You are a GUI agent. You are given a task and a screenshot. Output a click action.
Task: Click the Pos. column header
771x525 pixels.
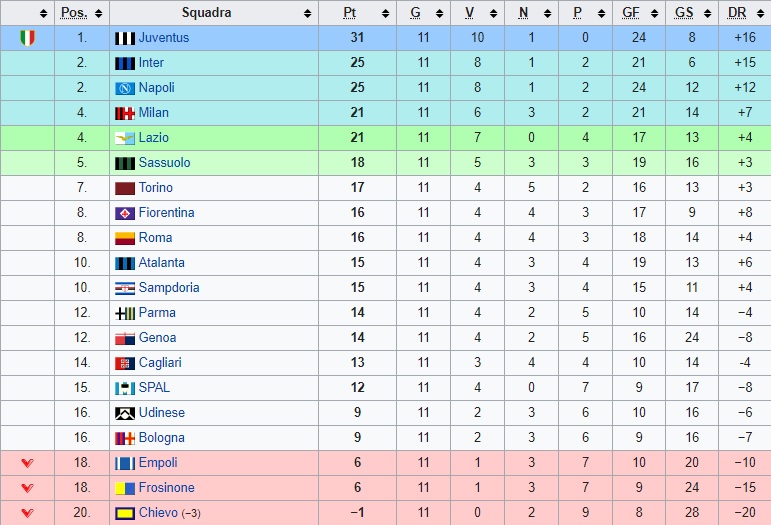[x=74, y=13]
